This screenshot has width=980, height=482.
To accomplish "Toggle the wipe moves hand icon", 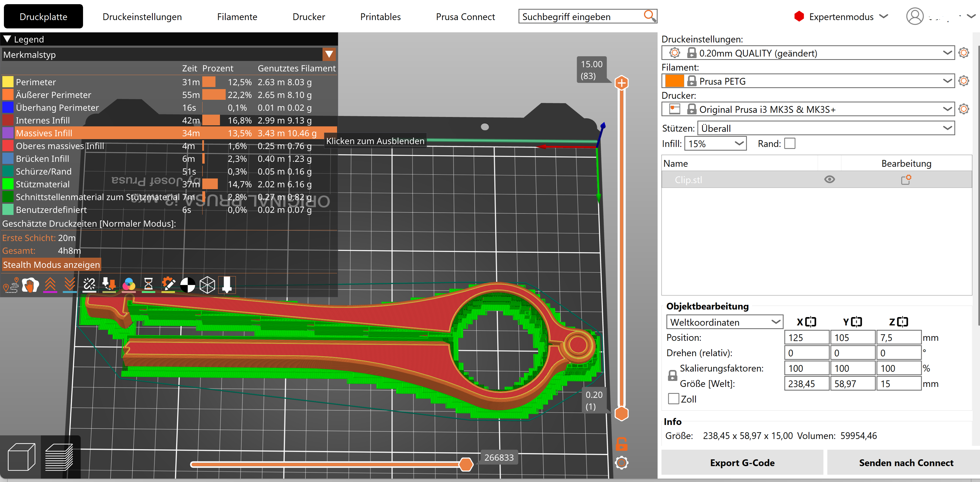I will (x=30, y=285).
